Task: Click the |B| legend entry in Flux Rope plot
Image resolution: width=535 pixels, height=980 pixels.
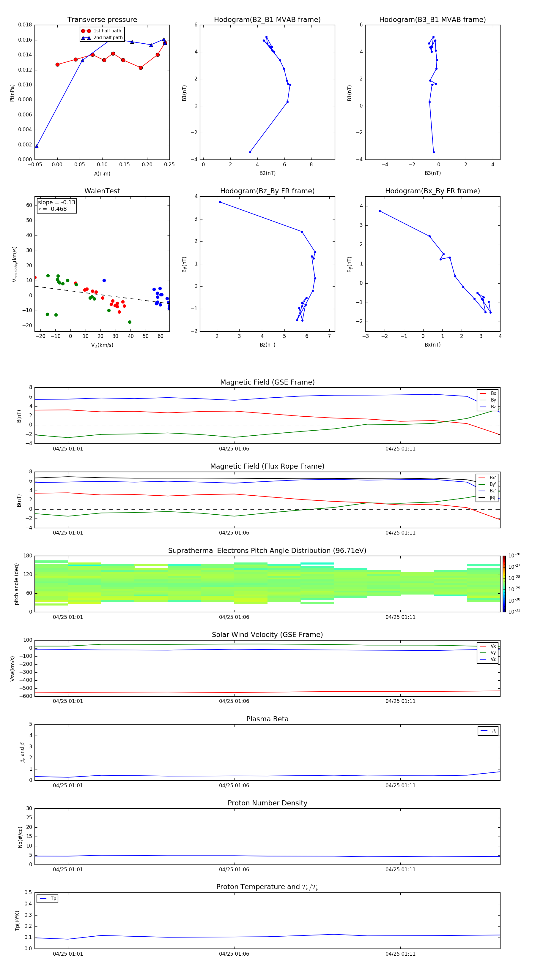Action: coord(487,498)
